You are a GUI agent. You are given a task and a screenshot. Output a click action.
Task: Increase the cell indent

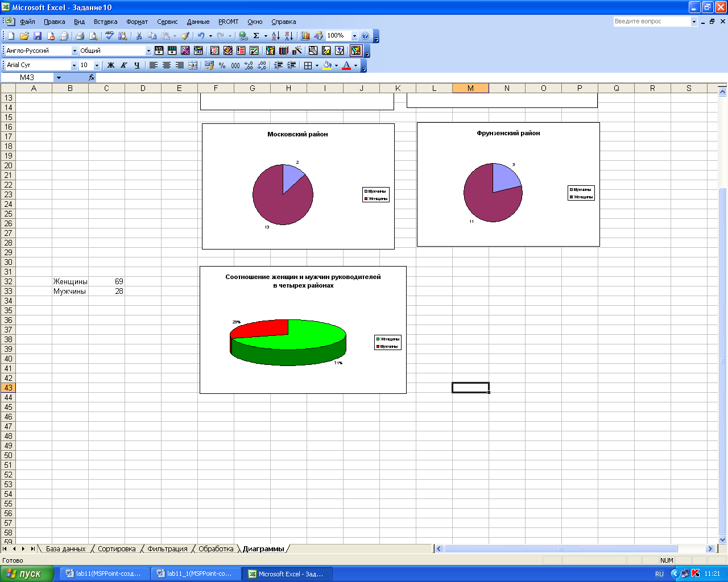click(x=292, y=65)
